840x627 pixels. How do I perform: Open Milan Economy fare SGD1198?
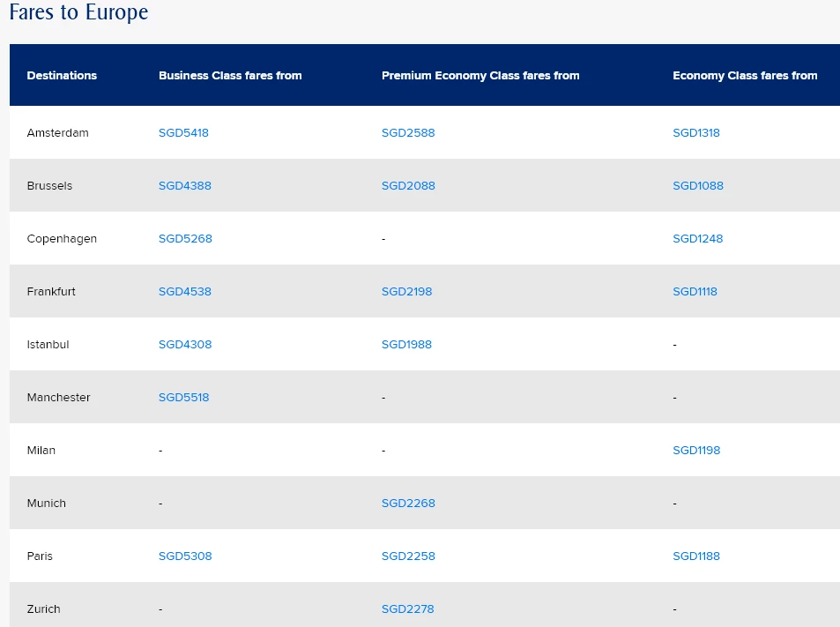tap(696, 451)
